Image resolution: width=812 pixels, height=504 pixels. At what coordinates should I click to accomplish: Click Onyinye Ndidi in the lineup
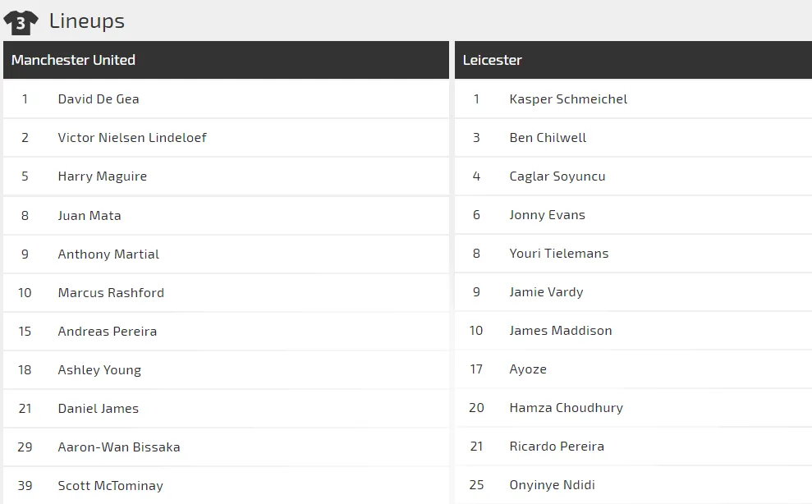(552, 485)
